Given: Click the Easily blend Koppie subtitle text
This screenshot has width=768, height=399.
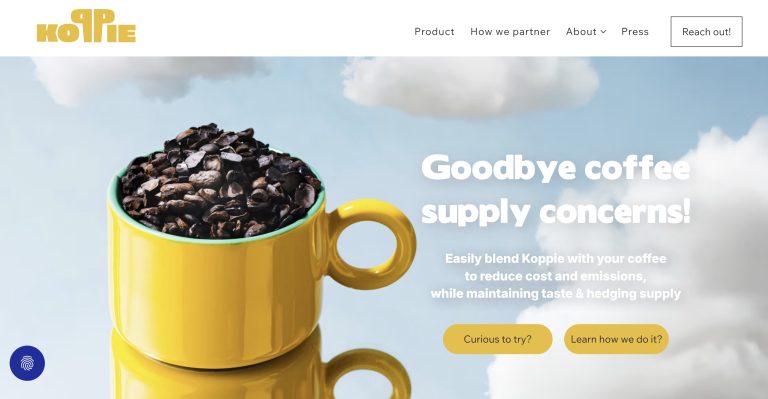Looking at the screenshot, I should 555,276.
